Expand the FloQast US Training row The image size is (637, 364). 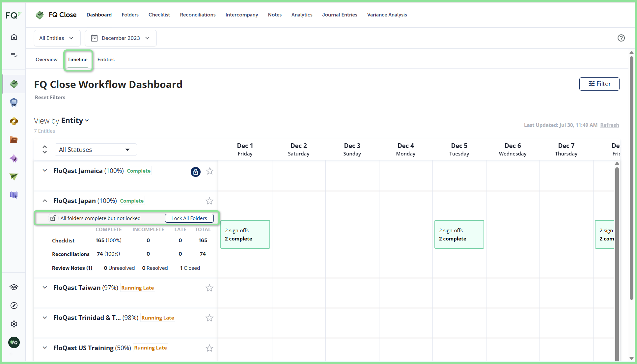[45, 348]
